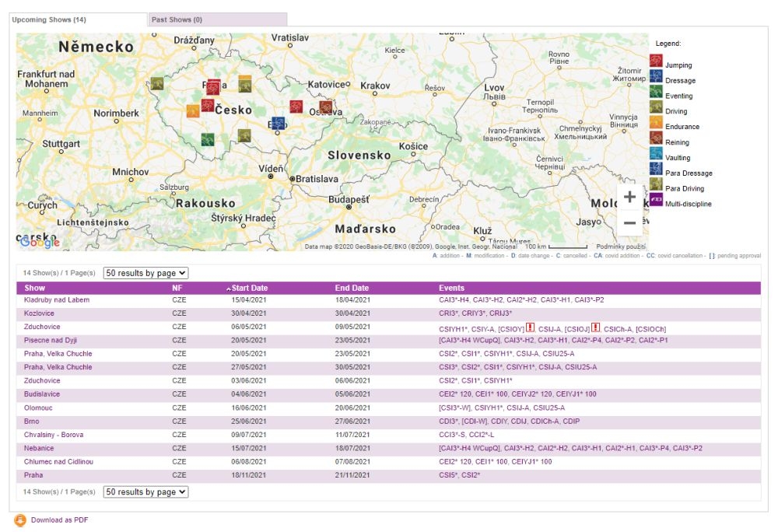Click the brown Reining marker at Ostrava

pyautogui.click(x=326, y=107)
